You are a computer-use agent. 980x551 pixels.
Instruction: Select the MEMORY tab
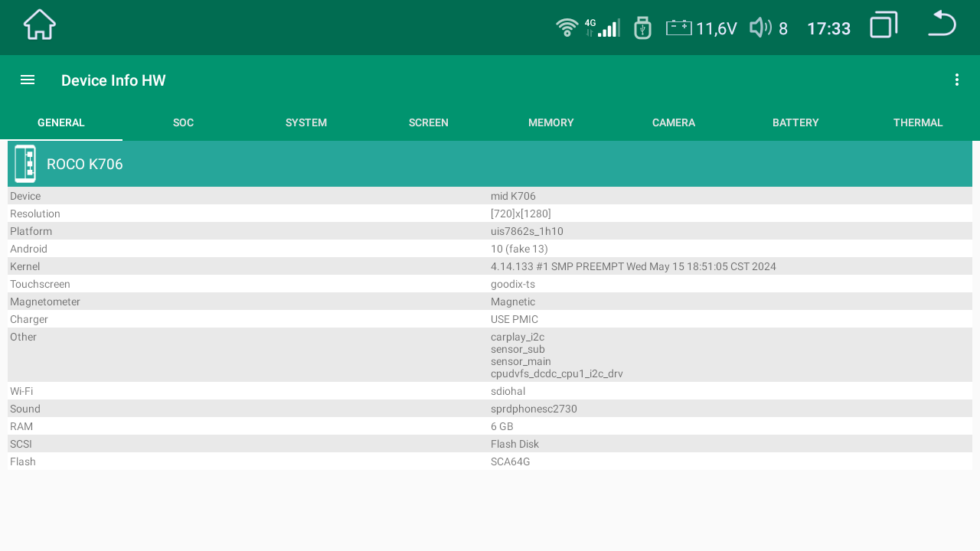pos(551,122)
